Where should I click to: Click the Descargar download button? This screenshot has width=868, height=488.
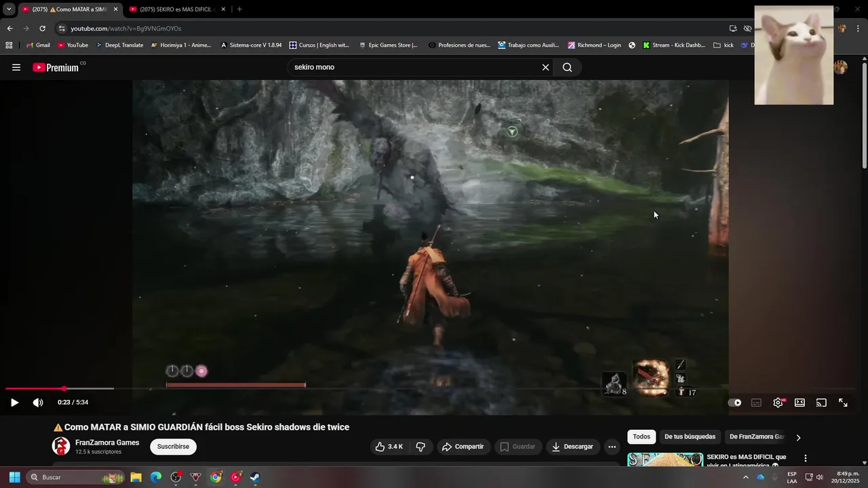pyautogui.click(x=573, y=447)
